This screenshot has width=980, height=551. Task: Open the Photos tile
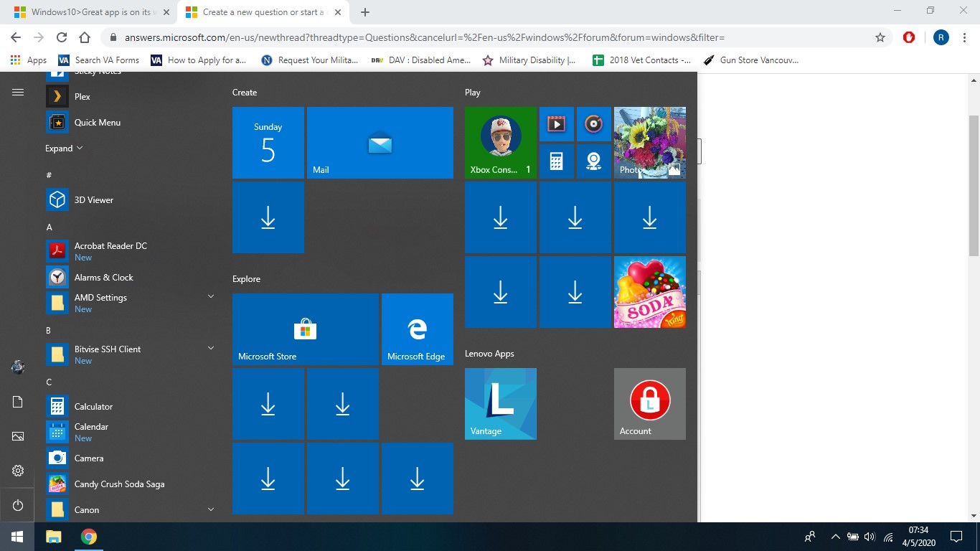(x=650, y=143)
